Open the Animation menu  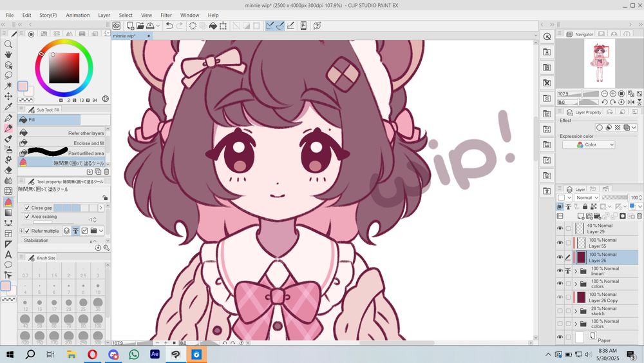click(x=78, y=15)
